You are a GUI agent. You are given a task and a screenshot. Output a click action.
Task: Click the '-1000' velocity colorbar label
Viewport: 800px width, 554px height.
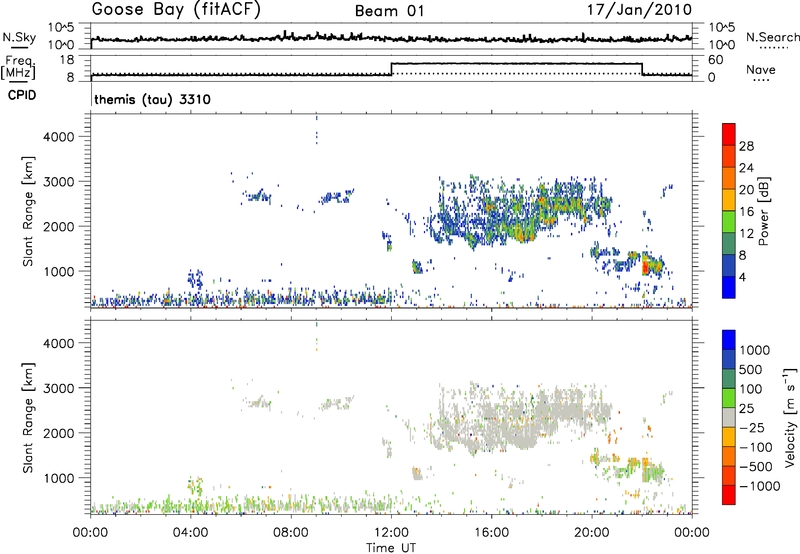pyautogui.click(x=760, y=486)
